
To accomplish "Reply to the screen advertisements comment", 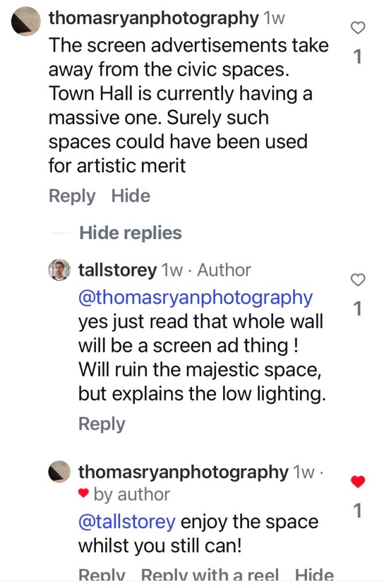I will [x=72, y=196].
